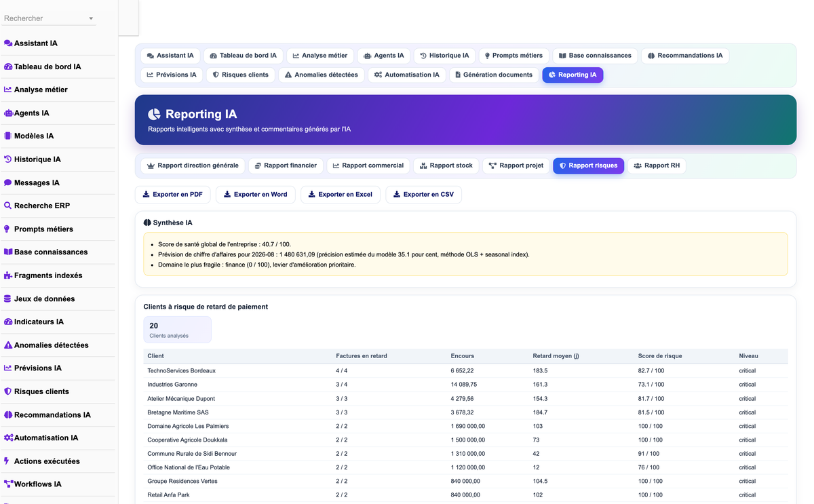
Task: Click the Fragments indexés puzzle icon
Action: click(8, 275)
